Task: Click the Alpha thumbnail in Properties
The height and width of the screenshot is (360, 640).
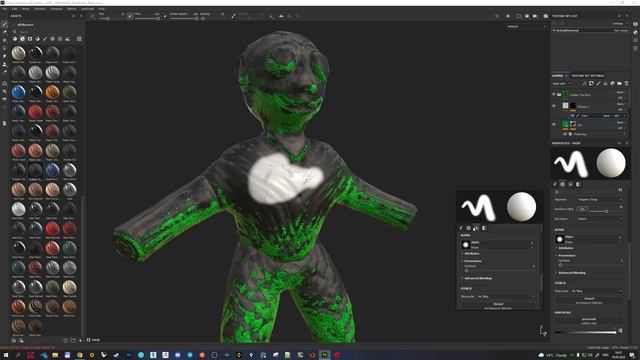Action: point(560,239)
